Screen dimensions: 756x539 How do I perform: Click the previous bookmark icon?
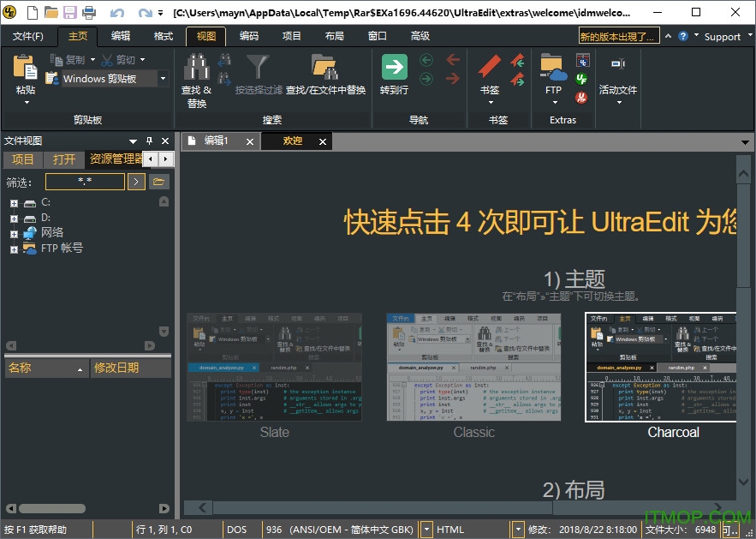[x=518, y=60]
